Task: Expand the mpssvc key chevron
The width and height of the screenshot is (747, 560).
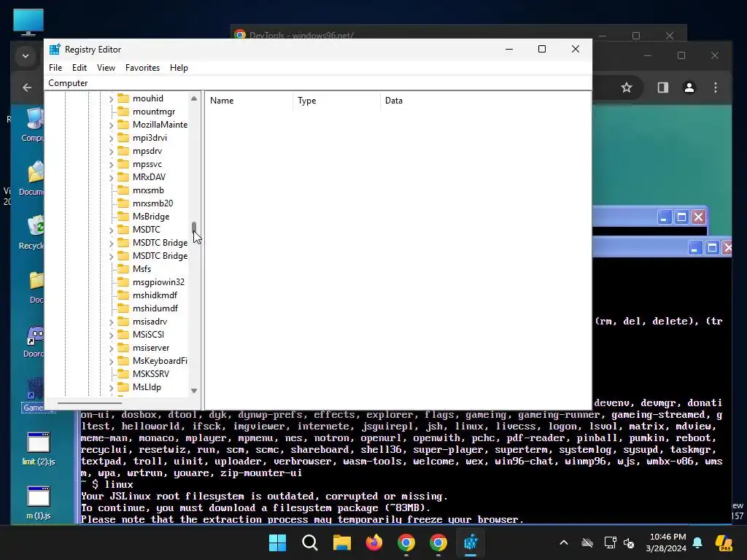Action: tap(111, 165)
